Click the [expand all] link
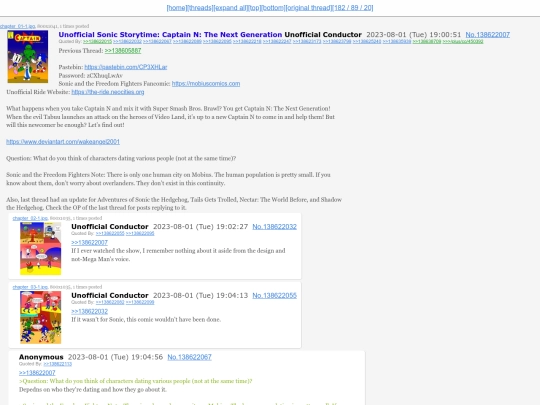 tap(230, 8)
